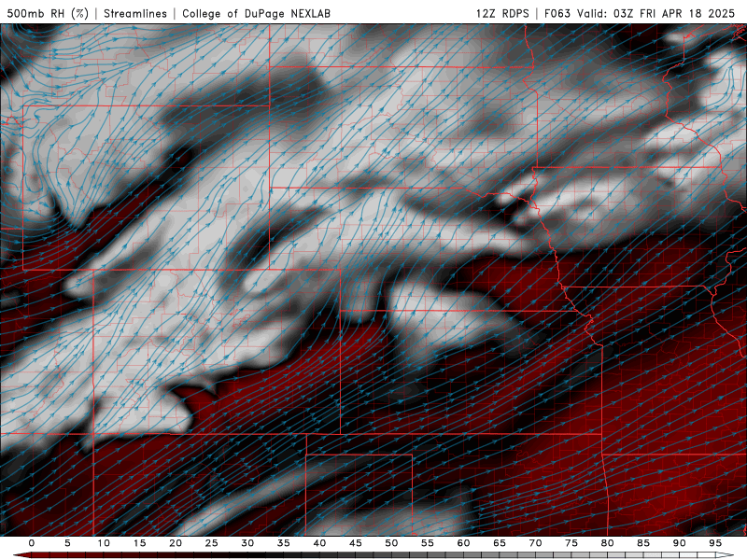Image resolution: width=747 pixels, height=560 pixels.
Task: Click the 70 label on the colorbar
Action: click(x=535, y=543)
